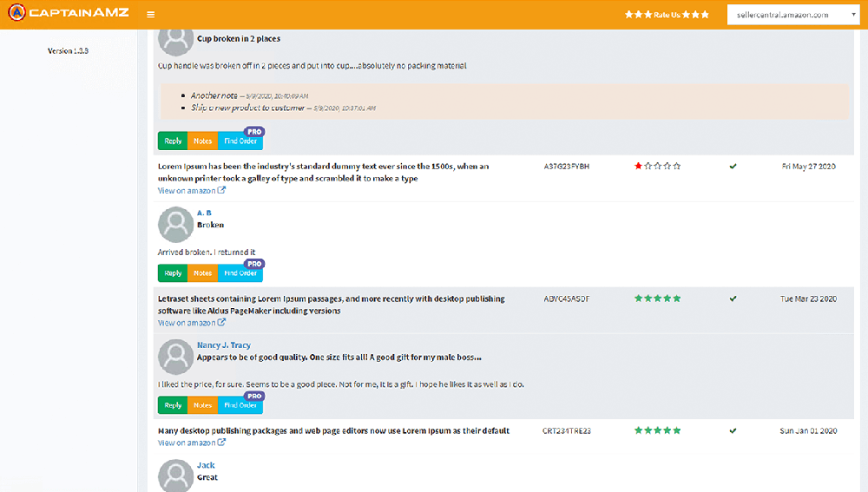Click Find Order under Cup broken review
This screenshot has height=492, width=868.
[x=240, y=141]
